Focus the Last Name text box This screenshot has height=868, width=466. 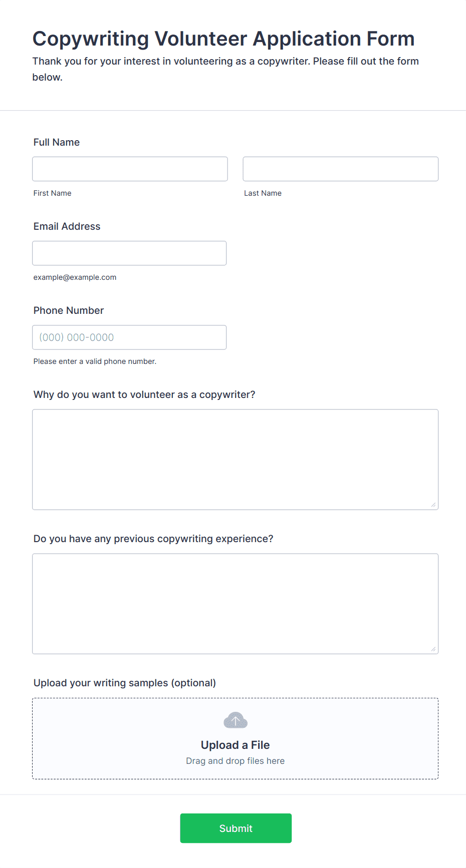[x=340, y=169]
